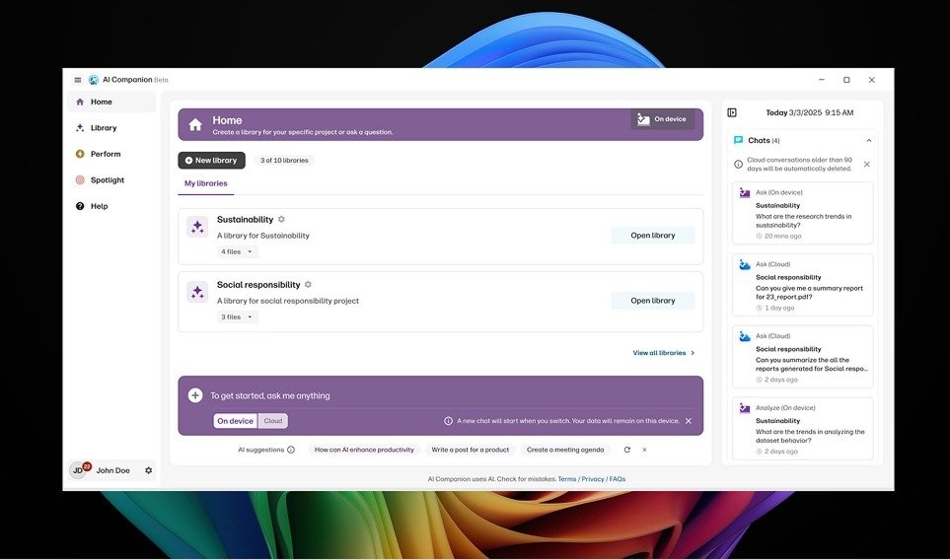950x560 pixels.
Task: Switch chat mode to On device
Action: 235,421
